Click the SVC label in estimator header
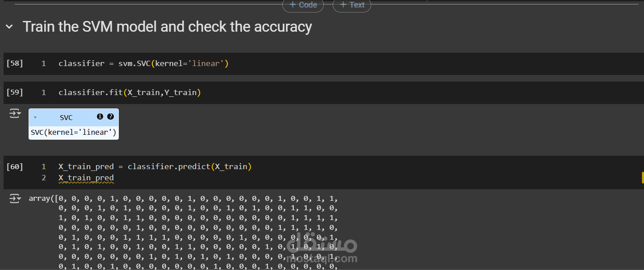 66,118
